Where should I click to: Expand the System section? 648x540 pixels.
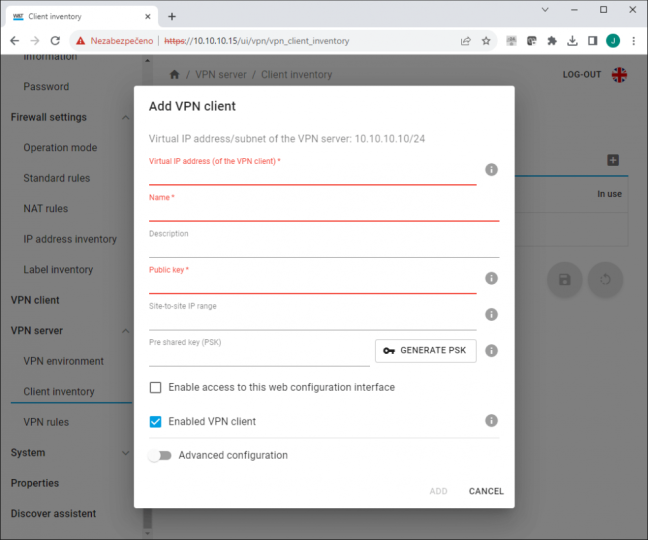126,453
